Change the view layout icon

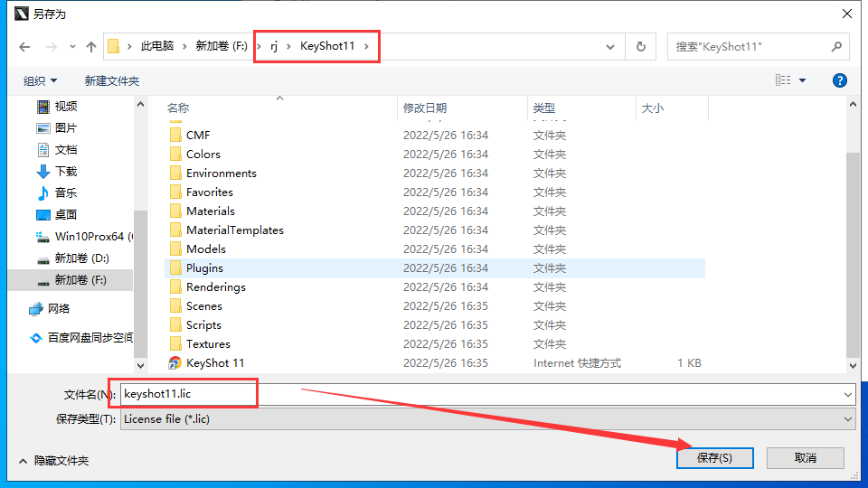[x=783, y=80]
